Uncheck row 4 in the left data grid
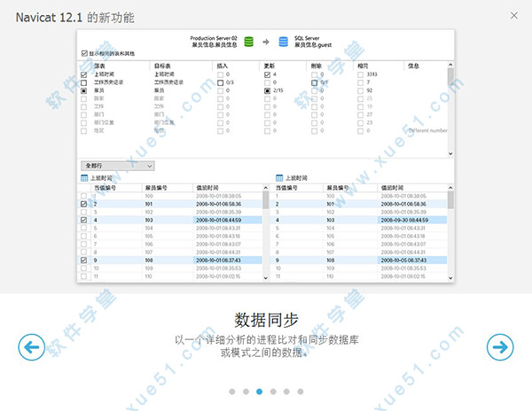Screen dimensions: 532x411 tap(84, 220)
